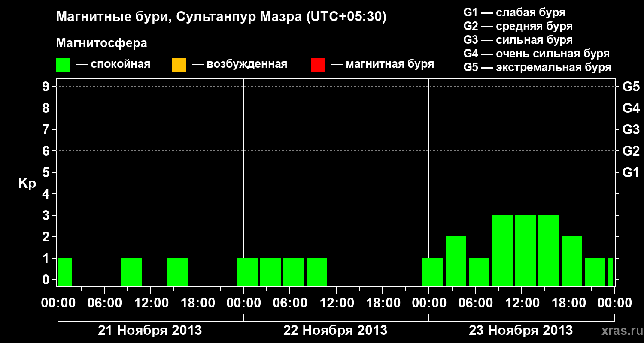Click the Kp 1 bar at 00:00 on 21 Ноября
Viewport: 644px width, 343px height.
click(x=65, y=272)
